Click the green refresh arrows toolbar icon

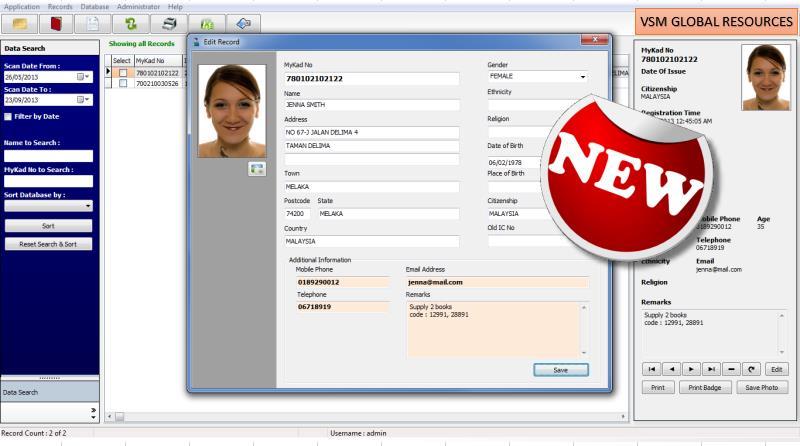click(130, 22)
